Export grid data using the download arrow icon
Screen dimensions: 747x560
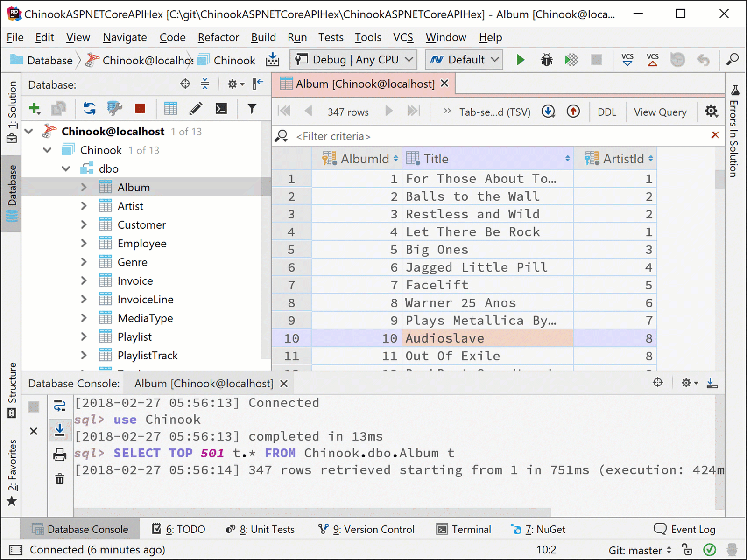tap(548, 112)
